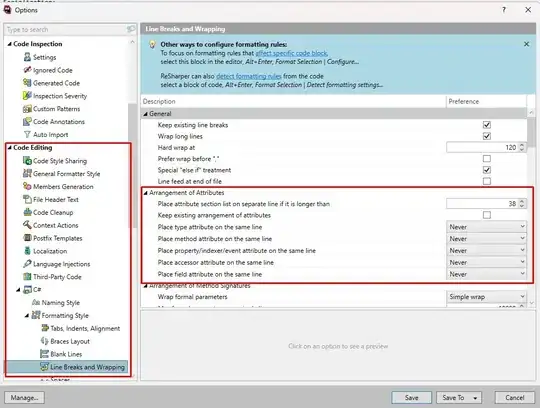Click the Localization icon
This screenshot has width=540, height=408.
click(27, 251)
